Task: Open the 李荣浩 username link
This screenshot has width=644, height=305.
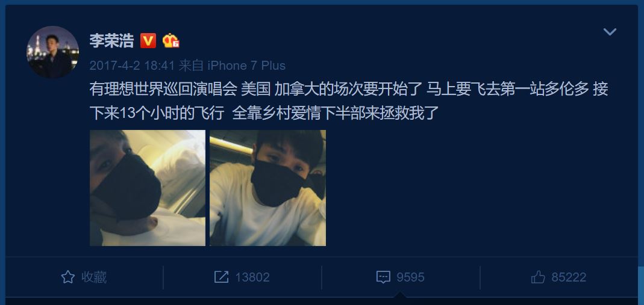Action: coord(111,40)
